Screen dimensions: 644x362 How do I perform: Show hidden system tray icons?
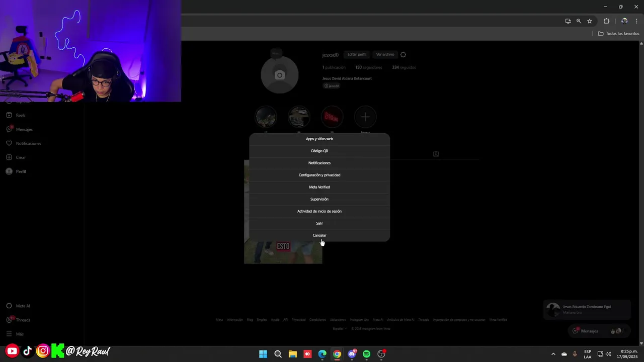click(553, 354)
